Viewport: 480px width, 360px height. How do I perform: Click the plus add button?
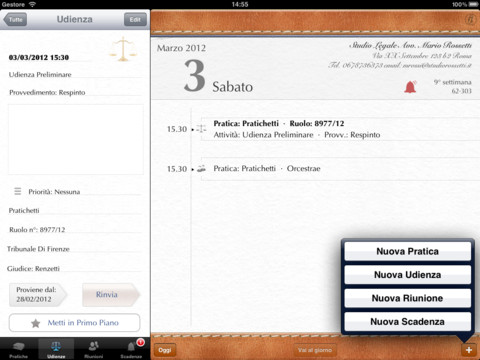point(469,350)
